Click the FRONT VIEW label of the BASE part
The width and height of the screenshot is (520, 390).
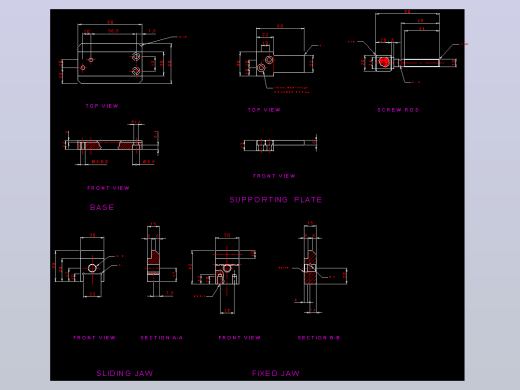[108, 188]
